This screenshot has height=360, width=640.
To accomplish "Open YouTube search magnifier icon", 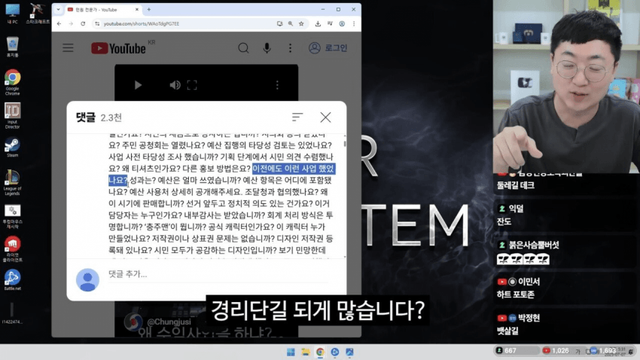I will [243, 48].
